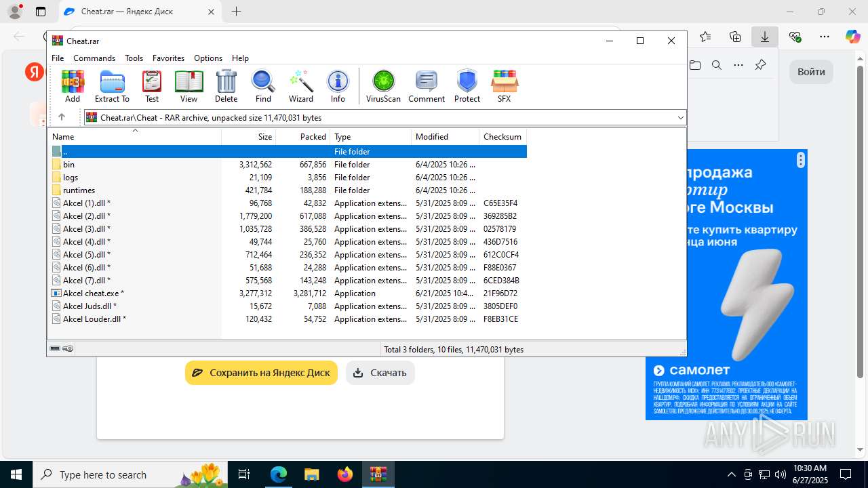Open File Explorer from taskbar
Viewport: 868px width, 488px height.
311,474
